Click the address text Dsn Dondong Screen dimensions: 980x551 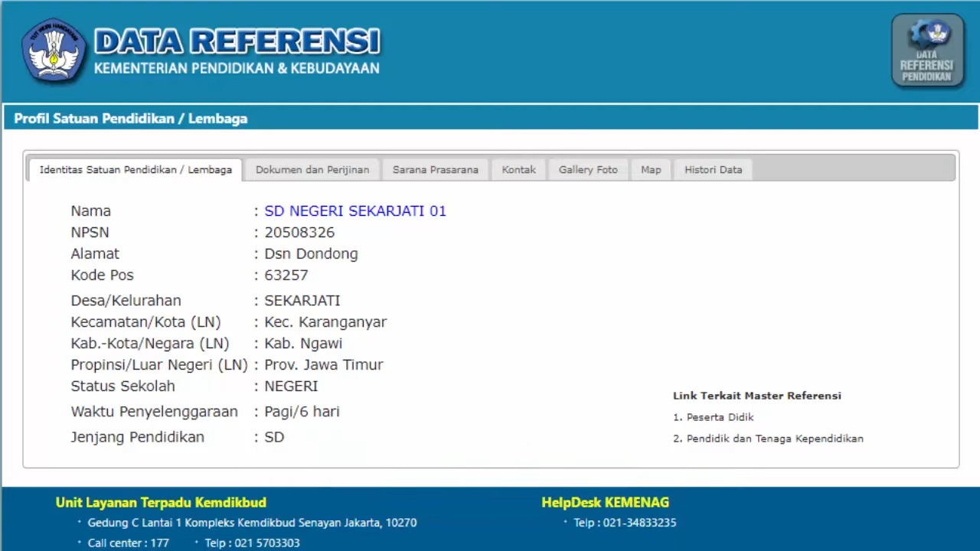click(x=311, y=254)
